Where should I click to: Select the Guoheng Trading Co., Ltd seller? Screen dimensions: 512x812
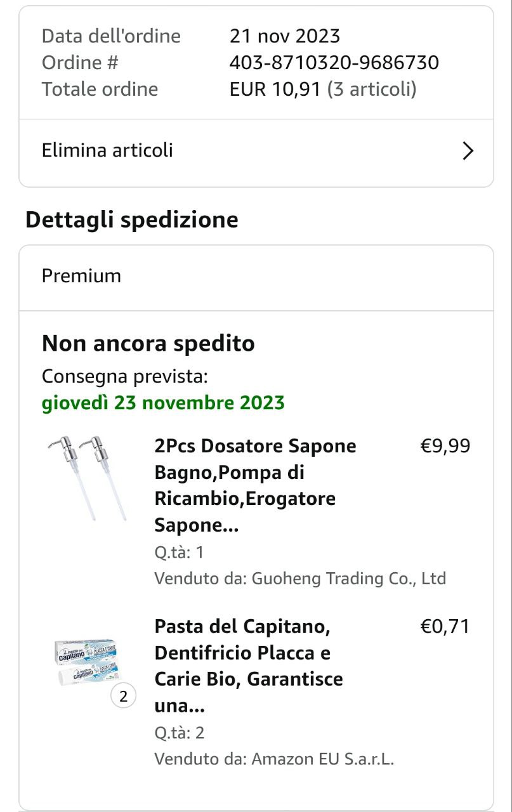coord(349,579)
